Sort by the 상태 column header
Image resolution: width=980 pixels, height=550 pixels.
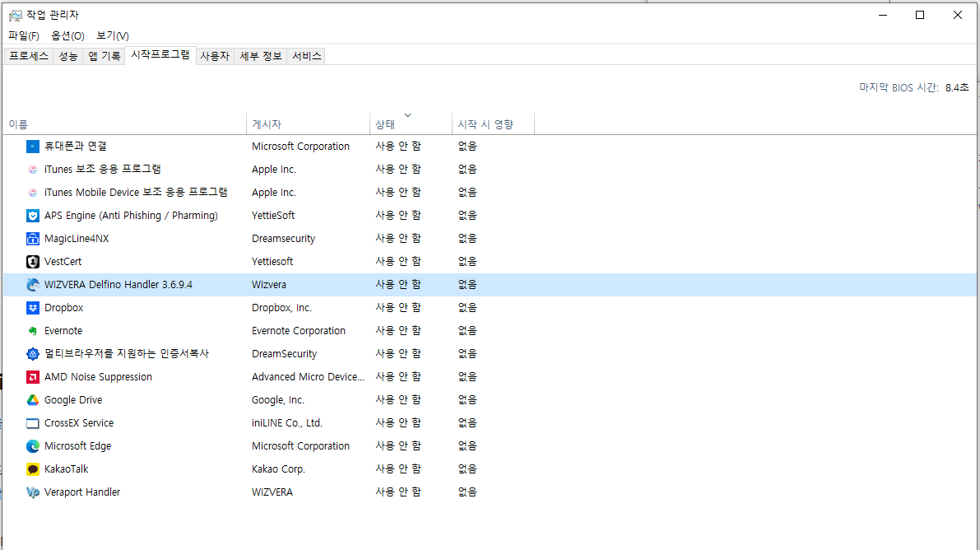pos(411,124)
